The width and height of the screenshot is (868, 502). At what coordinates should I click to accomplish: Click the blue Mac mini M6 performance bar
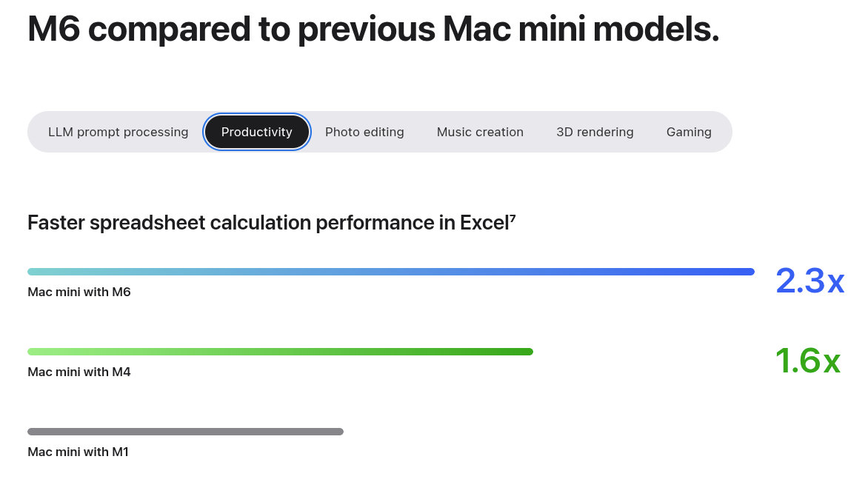pos(391,272)
